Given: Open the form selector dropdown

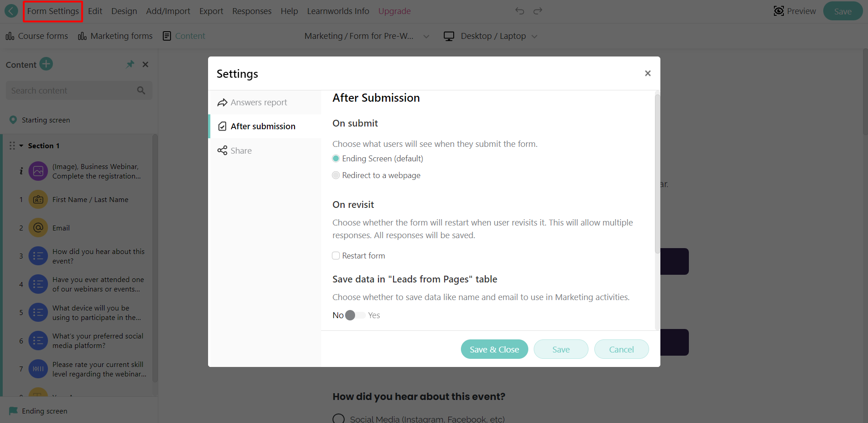Looking at the screenshot, I should click(x=426, y=36).
